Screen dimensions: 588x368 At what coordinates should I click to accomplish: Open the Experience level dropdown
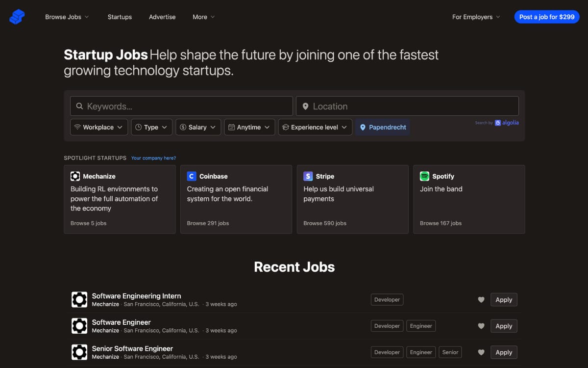(315, 127)
